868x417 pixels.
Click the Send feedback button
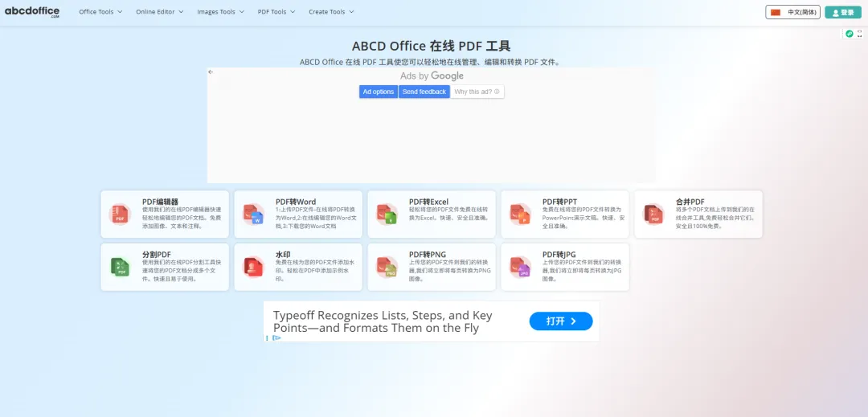[x=424, y=92]
